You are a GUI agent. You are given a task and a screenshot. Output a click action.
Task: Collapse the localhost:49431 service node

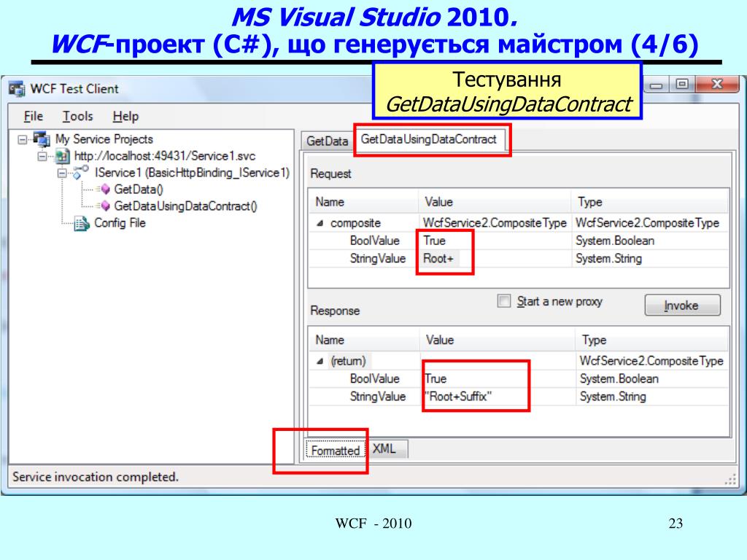click(x=42, y=156)
